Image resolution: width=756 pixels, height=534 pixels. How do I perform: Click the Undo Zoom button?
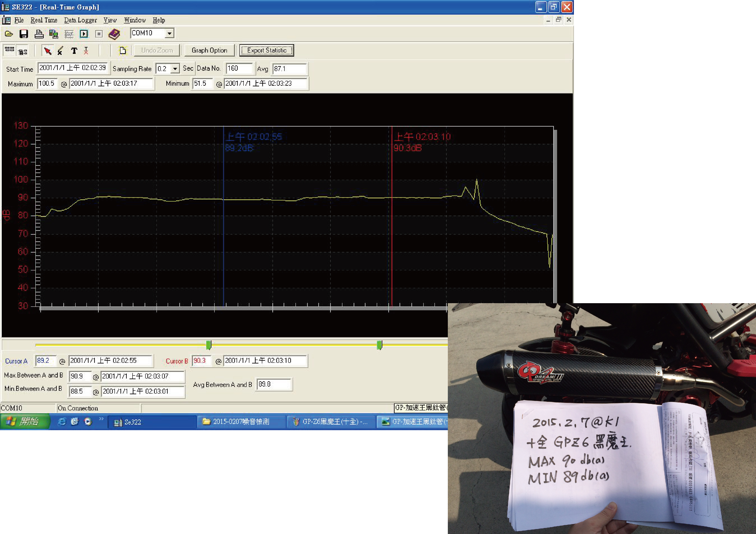click(157, 50)
